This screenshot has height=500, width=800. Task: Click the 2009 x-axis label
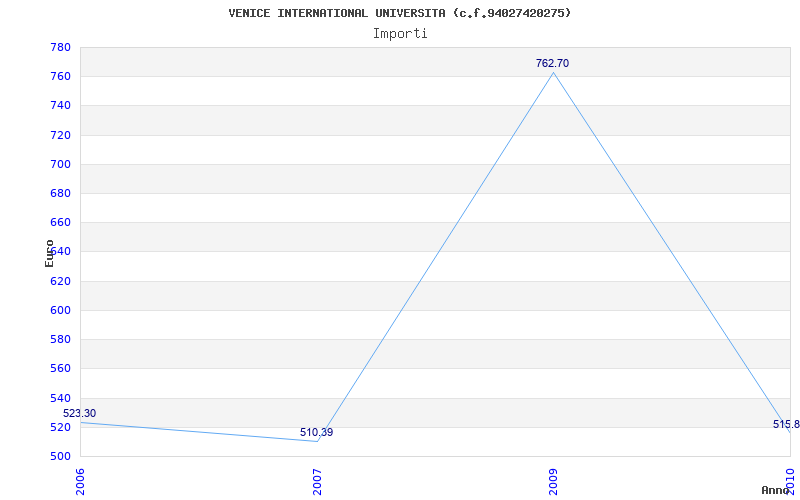click(x=554, y=482)
